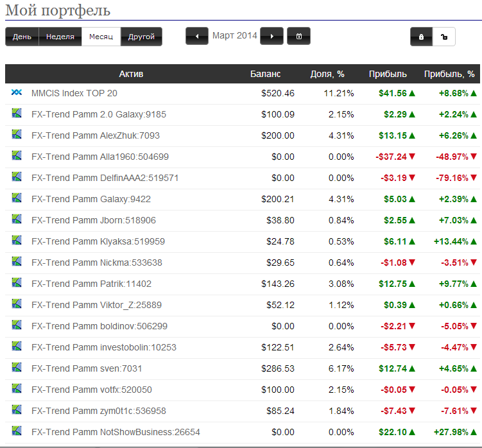The height and width of the screenshot is (448, 482).
Task: Click the unlocked padlock toggle
Action: click(x=444, y=37)
